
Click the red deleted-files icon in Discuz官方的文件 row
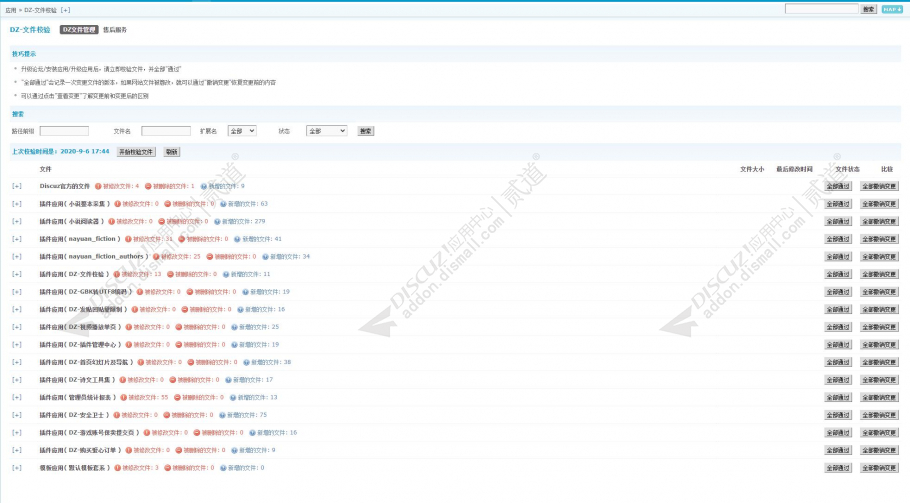point(148,186)
